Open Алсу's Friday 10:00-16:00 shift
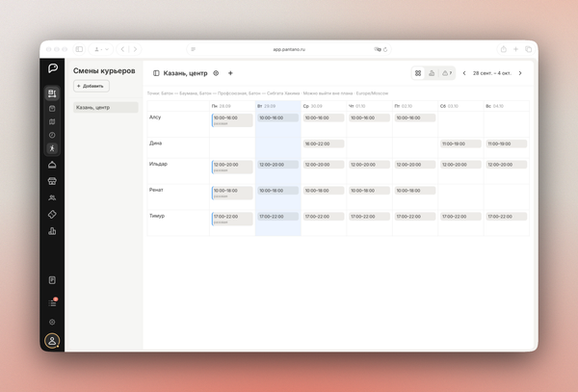This screenshot has height=392, width=578. pyautogui.click(x=415, y=118)
